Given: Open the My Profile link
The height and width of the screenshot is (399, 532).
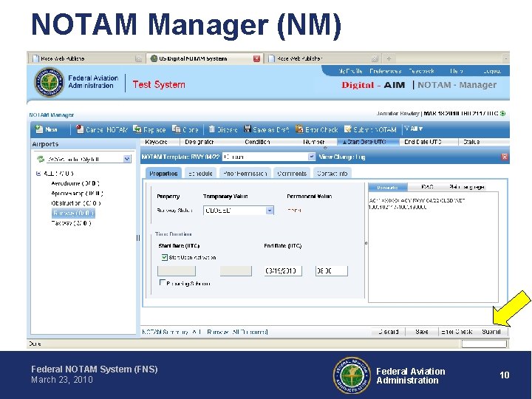Looking at the screenshot, I should (x=350, y=71).
